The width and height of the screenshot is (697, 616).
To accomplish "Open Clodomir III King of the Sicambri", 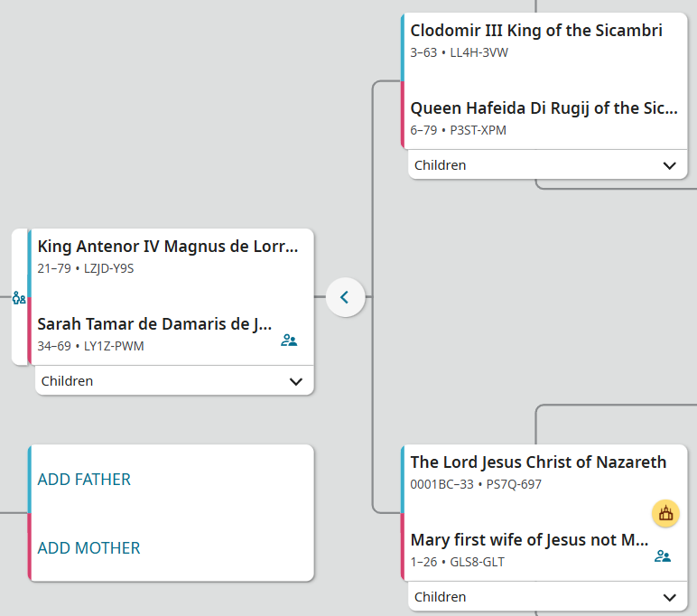I will pyautogui.click(x=536, y=31).
